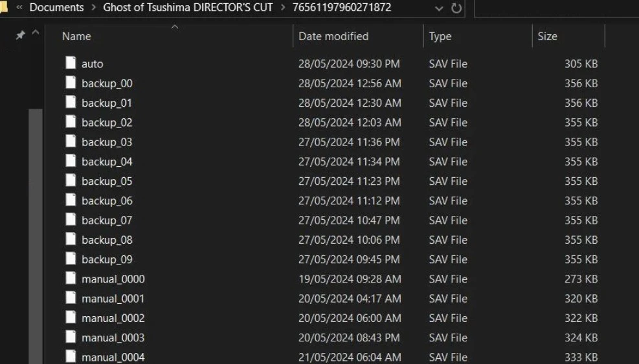
Task: Click the backup_05 file icon
Action: tap(71, 181)
